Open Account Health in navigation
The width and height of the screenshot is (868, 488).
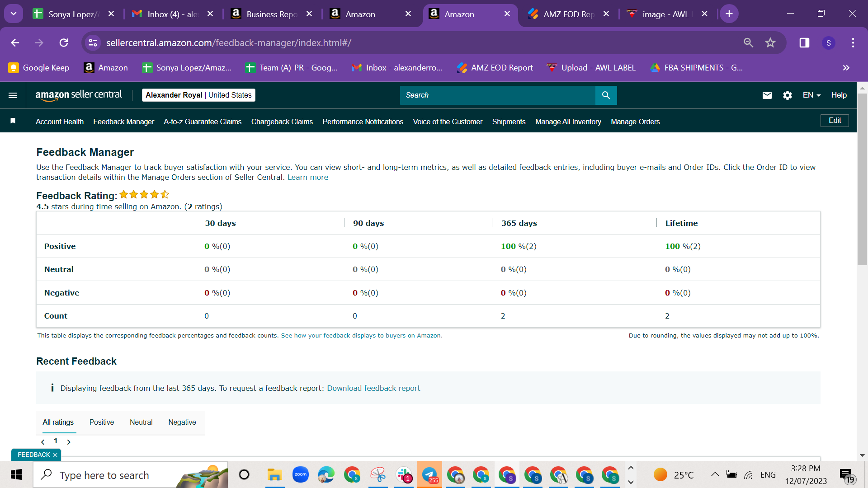(x=60, y=122)
